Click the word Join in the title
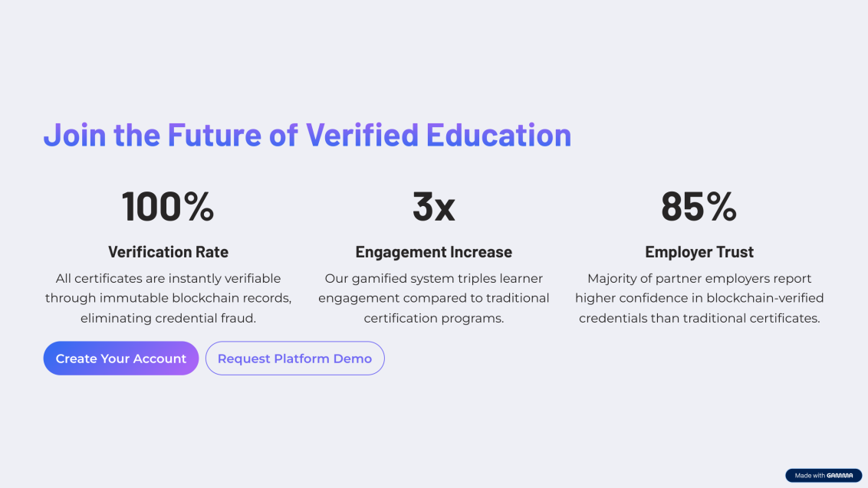 [74, 136]
